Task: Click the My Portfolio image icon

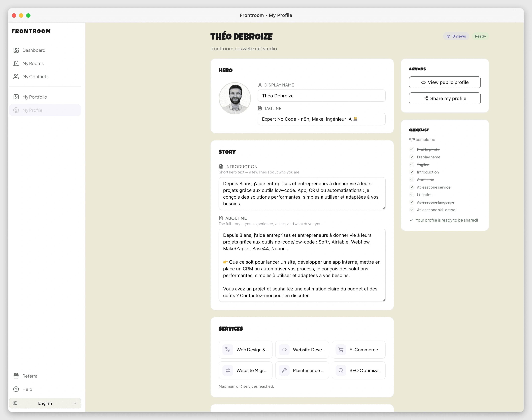Action: pos(16,97)
